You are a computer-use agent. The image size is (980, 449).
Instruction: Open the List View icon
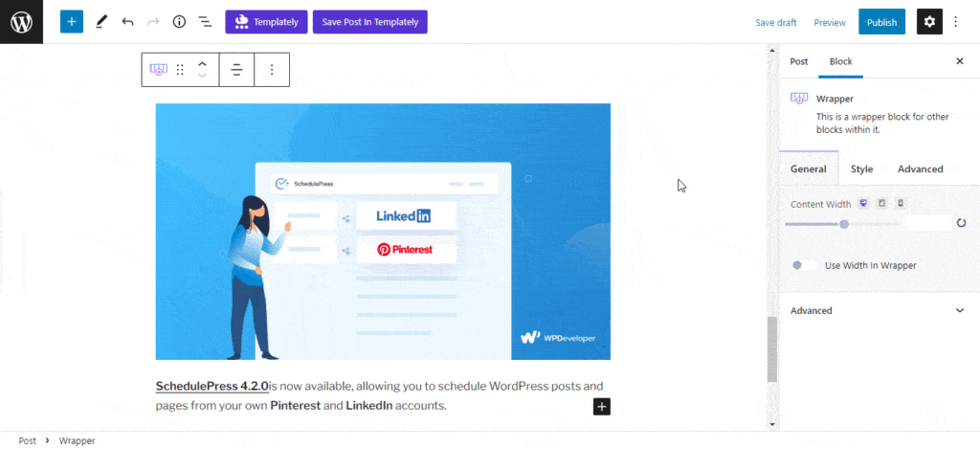205,22
